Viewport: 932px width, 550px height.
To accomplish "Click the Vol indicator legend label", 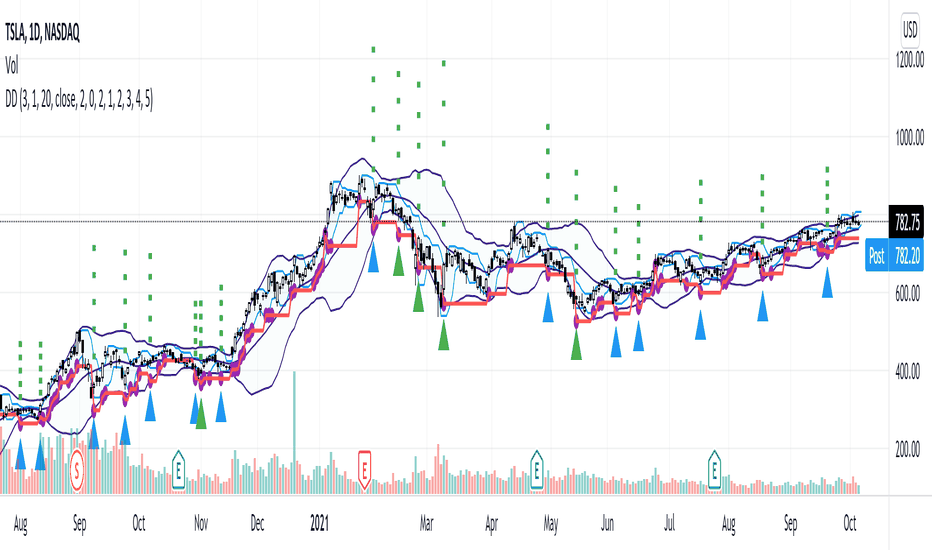I will pos(12,65).
